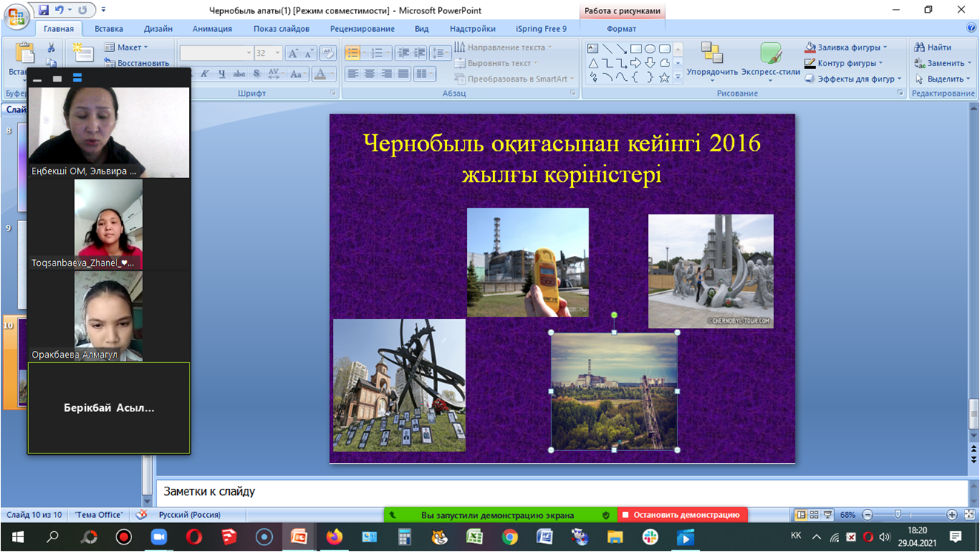Image resolution: width=980 pixels, height=552 pixels.
Task: Click the Arrange (Упорядочить) icon
Action: [712, 56]
